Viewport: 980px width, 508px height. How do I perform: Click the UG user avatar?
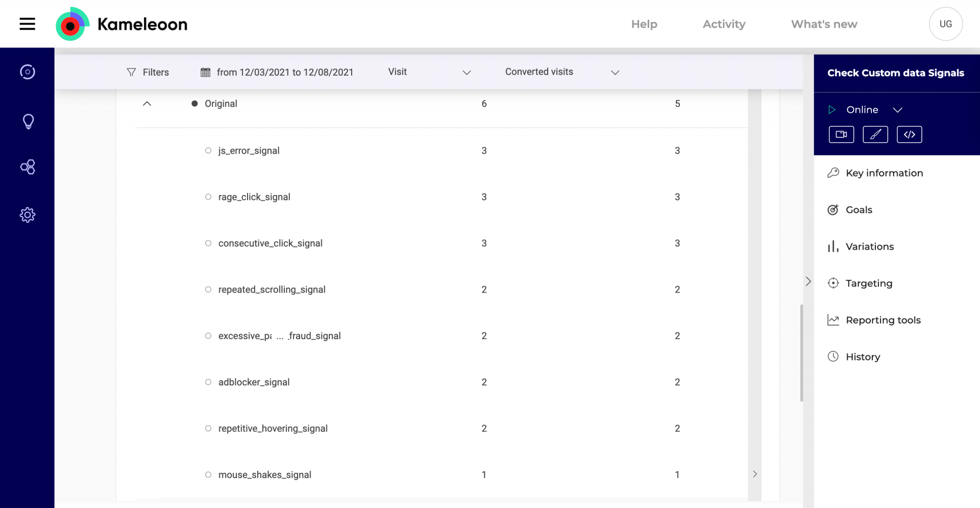945,24
